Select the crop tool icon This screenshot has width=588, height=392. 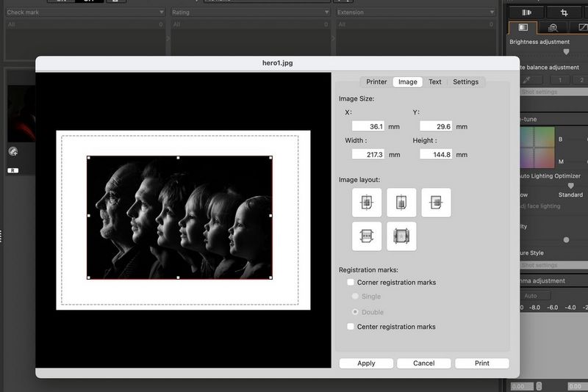coord(564,12)
